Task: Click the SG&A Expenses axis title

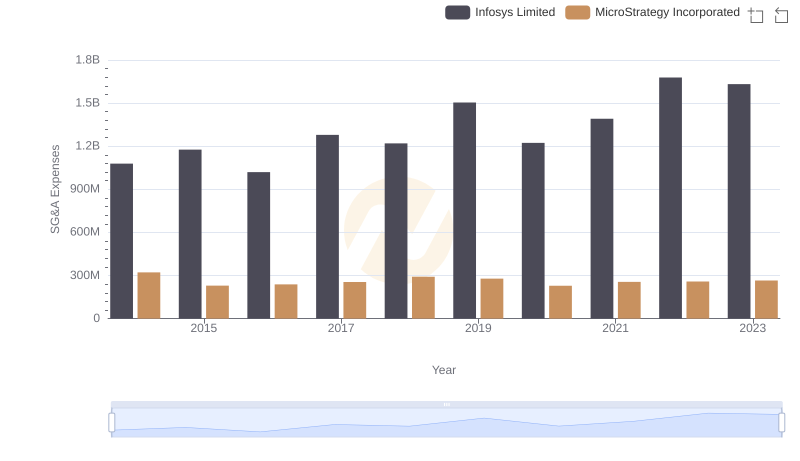Action: pyautogui.click(x=55, y=189)
